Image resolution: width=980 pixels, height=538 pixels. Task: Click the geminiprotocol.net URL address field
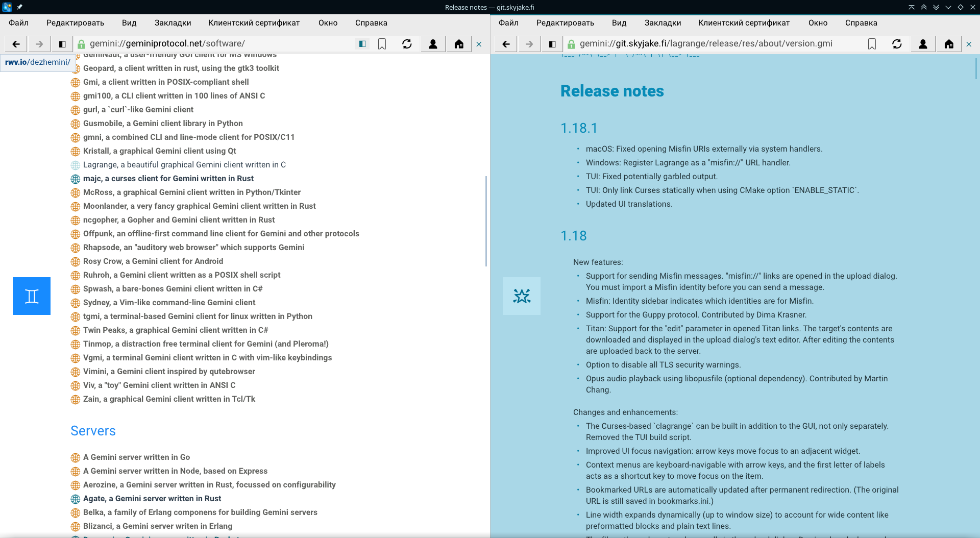pos(219,44)
